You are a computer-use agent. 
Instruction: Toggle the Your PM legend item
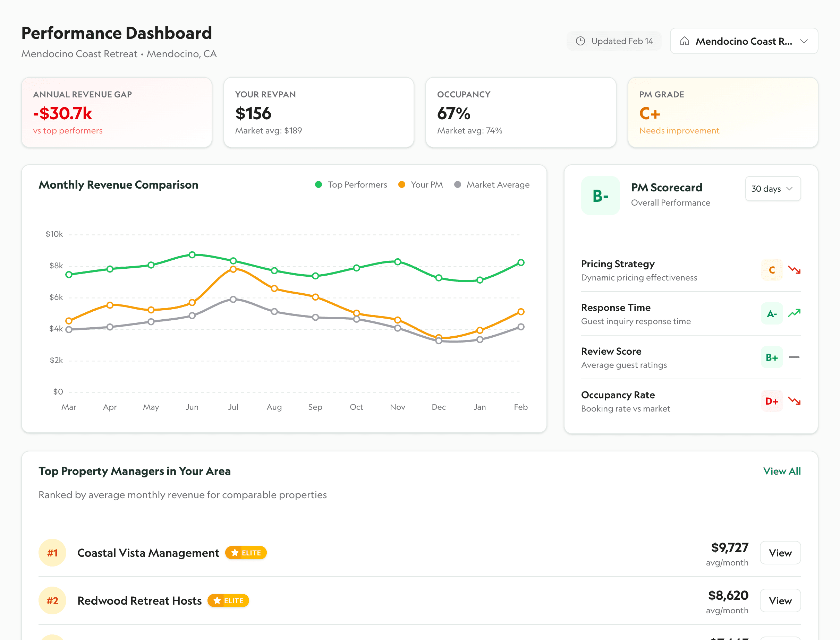421,185
